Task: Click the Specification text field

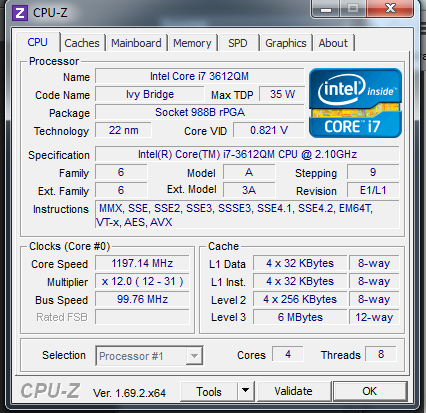Action: pos(247,154)
